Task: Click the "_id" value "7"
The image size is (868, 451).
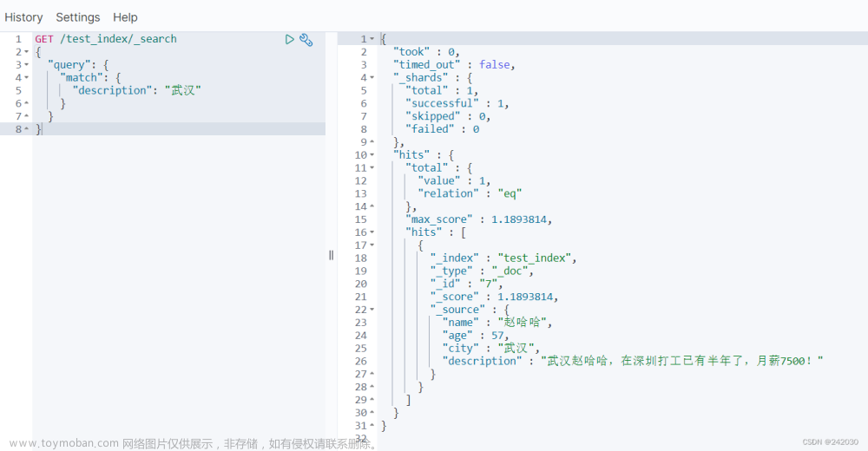Action: click(488, 284)
